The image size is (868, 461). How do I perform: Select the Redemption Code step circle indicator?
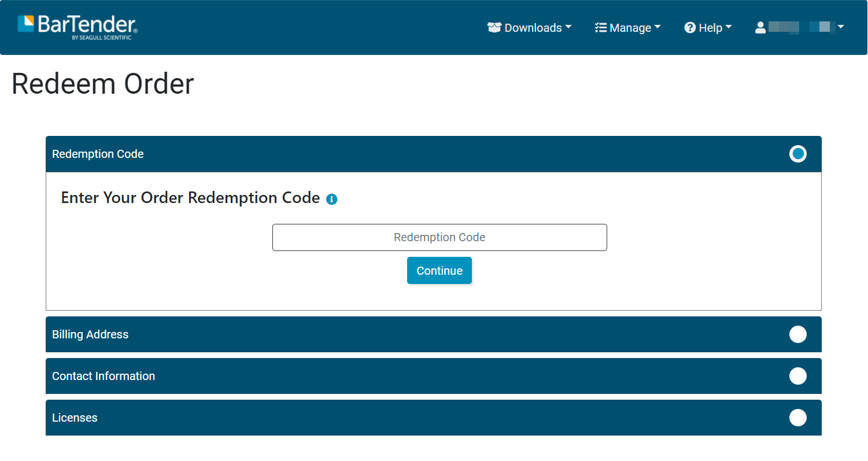click(797, 154)
